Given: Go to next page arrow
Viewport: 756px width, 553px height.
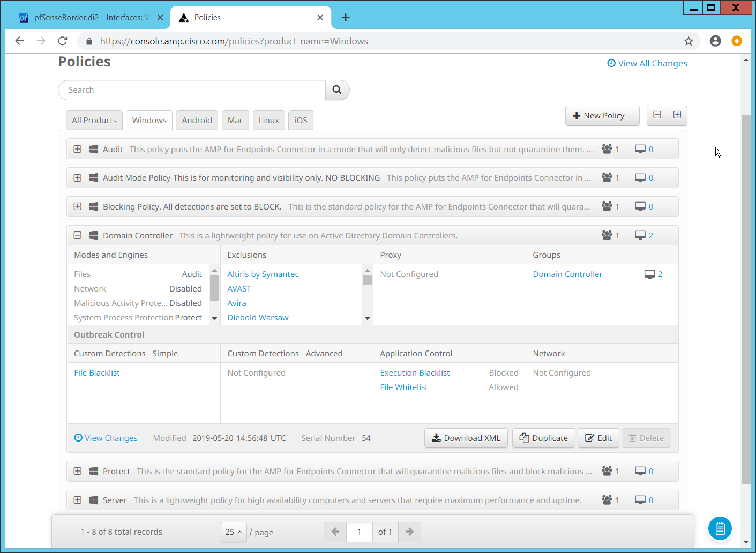Looking at the screenshot, I should [409, 532].
